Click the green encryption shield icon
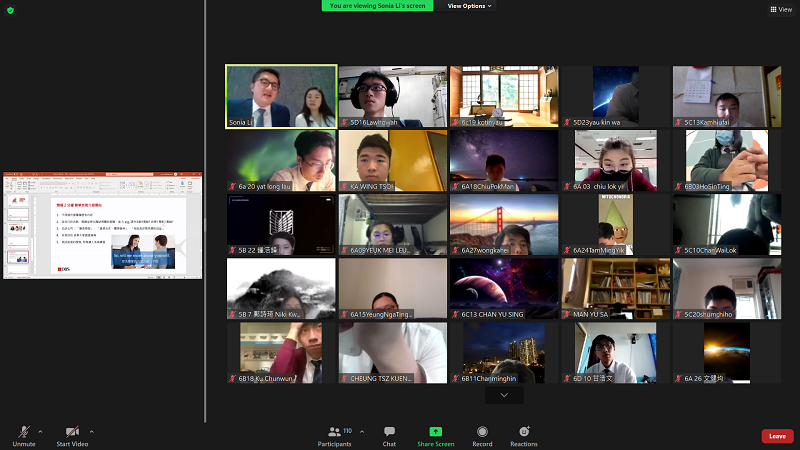800x450 pixels. tap(9, 8)
